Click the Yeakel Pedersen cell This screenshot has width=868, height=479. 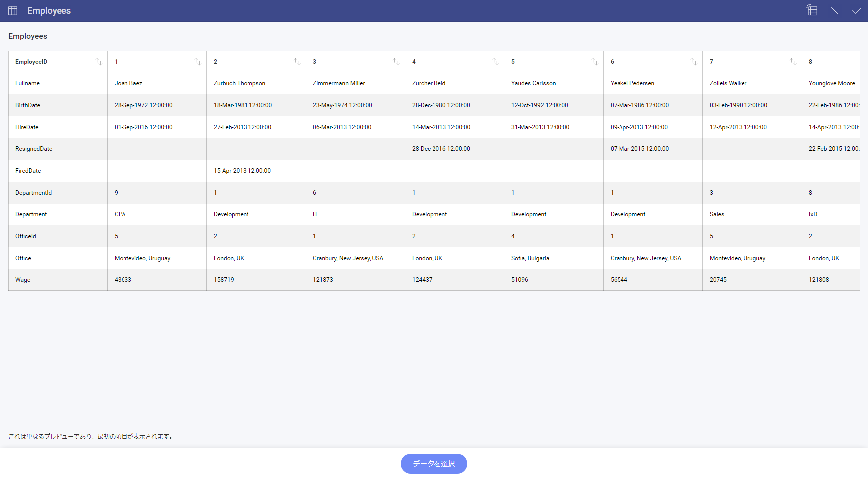653,83
